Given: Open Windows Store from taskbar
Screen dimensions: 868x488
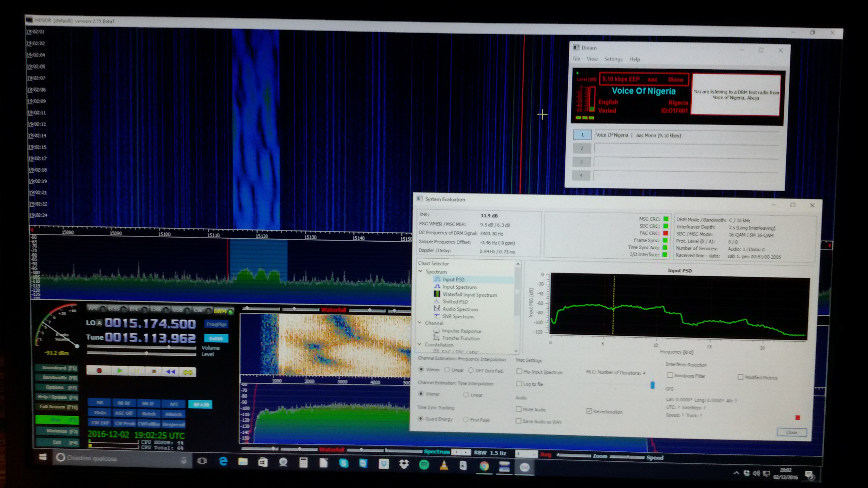Looking at the screenshot, I should pyautogui.click(x=263, y=462).
